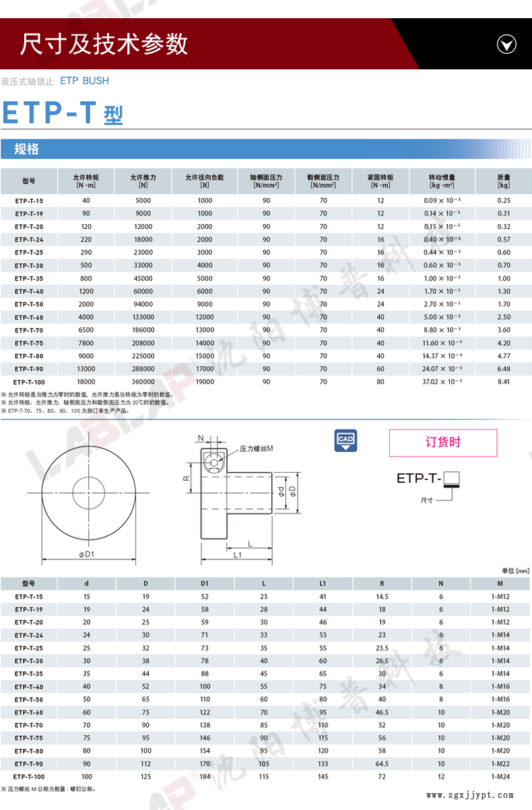532x810 pixels.
Task: Open the www.zgxjjypt.com link
Action: pos(470,797)
